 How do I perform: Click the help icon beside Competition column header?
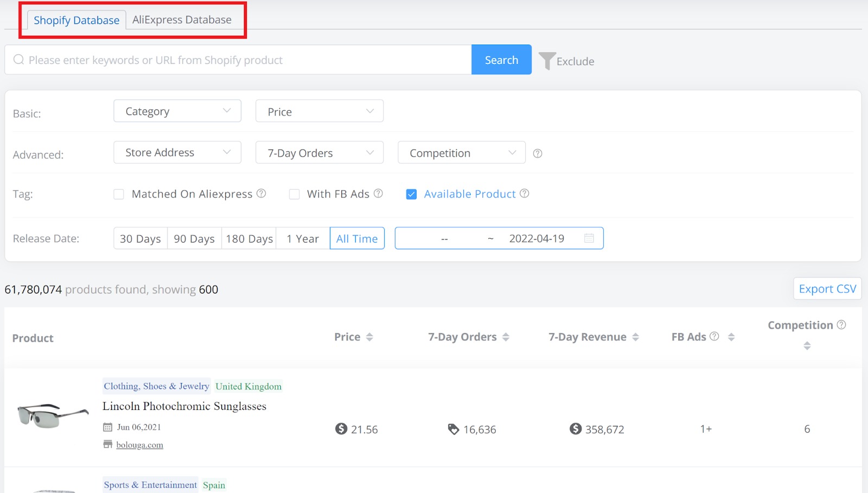coord(843,324)
